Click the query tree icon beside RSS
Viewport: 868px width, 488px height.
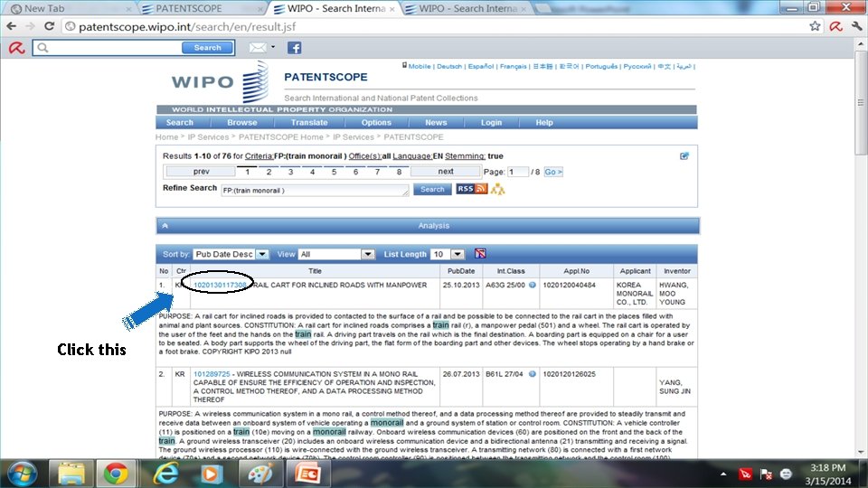pos(497,189)
